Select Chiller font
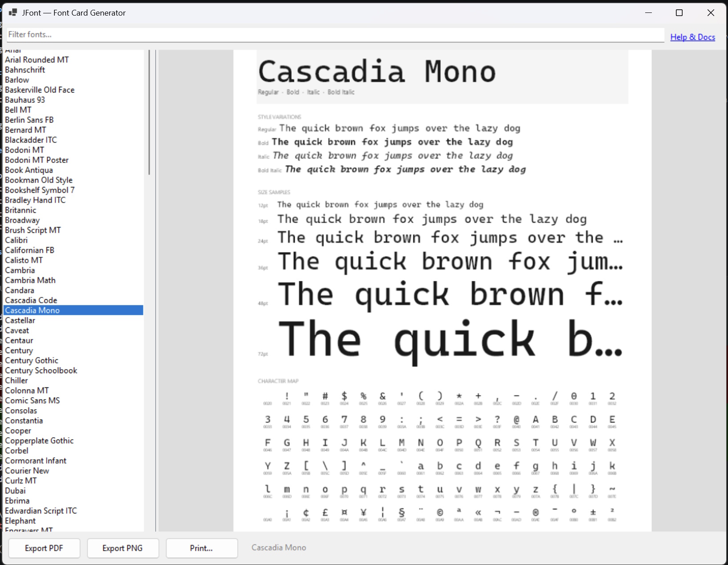 click(x=73, y=380)
